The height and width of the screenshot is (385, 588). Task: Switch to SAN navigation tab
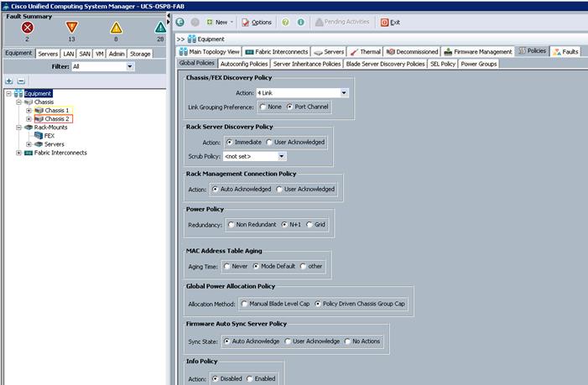(85, 54)
